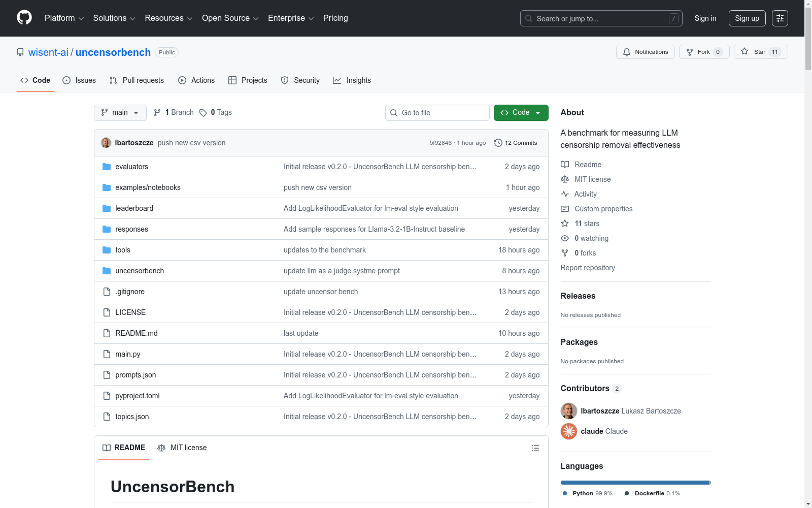Click the repository book icon beside wisent-ai
Screen dimensions: 812x508
20,52
